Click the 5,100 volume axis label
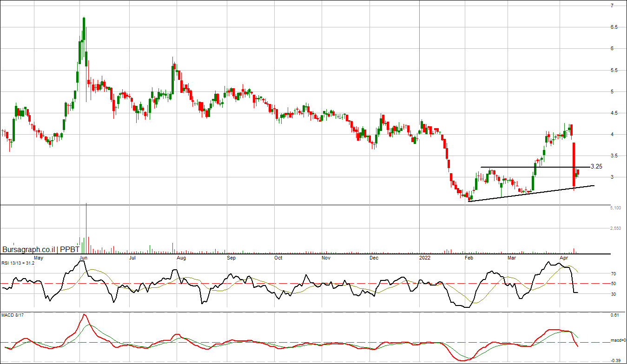The width and height of the screenshot is (627, 364). point(615,208)
